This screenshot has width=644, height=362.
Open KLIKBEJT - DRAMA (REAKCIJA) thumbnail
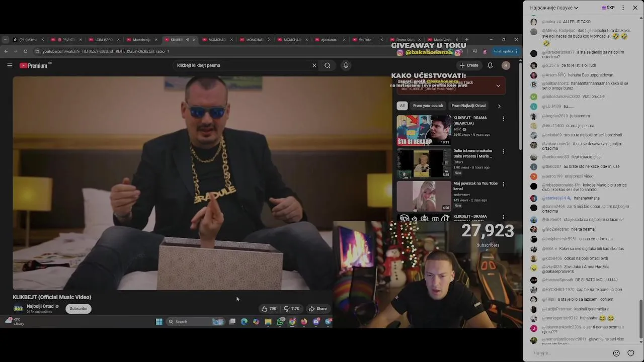pos(424,131)
